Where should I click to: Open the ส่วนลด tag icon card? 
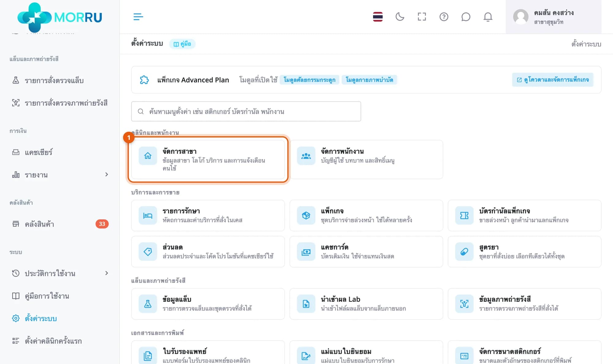coord(208,252)
